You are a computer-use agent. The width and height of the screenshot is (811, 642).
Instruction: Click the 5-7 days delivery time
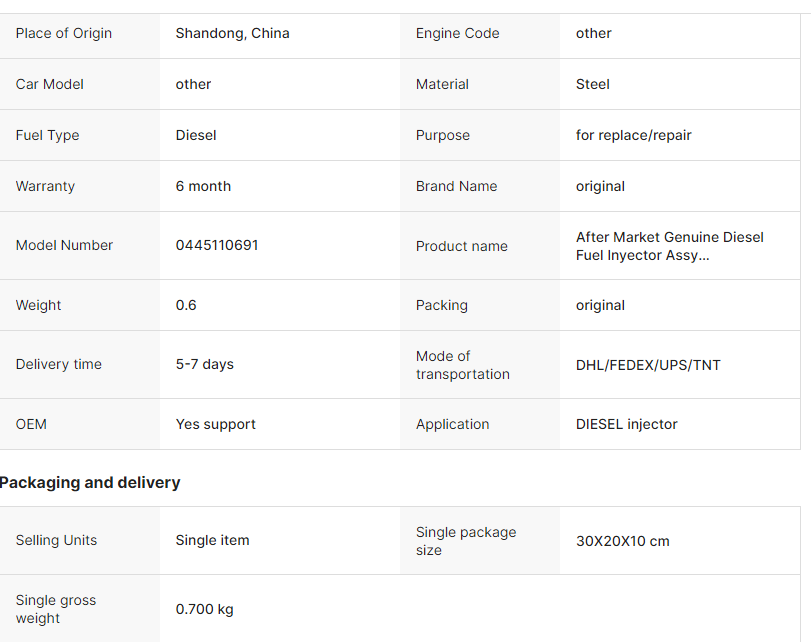point(204,364)
